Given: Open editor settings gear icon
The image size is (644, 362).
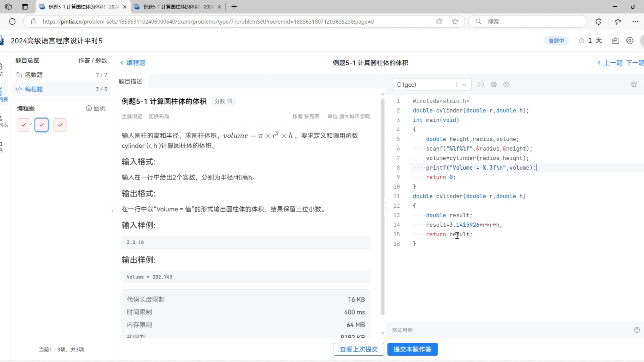Looking at the screenshot, I should (493, 85).
